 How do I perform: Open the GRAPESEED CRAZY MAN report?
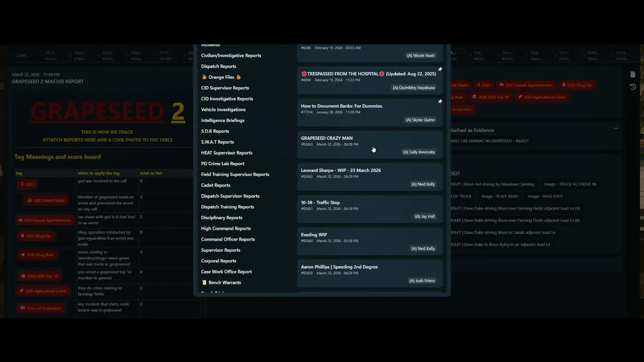(370, 145)
